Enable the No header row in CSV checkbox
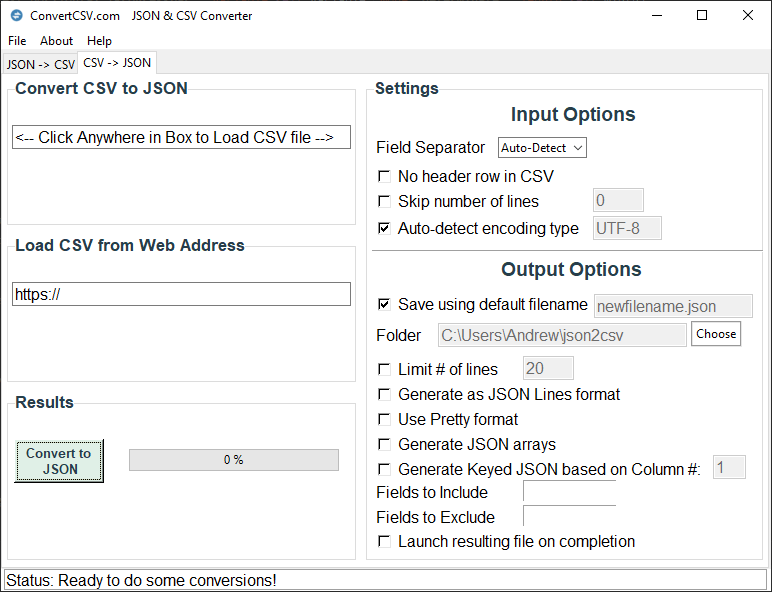The image size is (772, 592). (384, 176)
